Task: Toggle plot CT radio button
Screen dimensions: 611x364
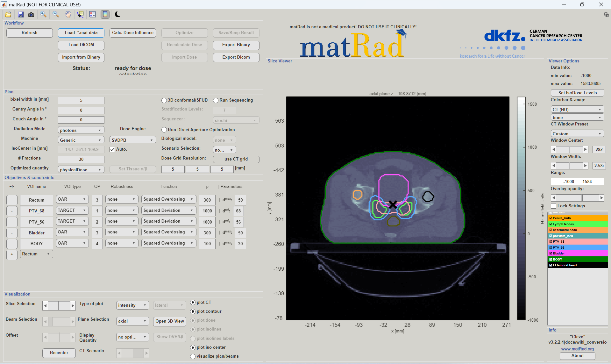Action: click(x=193, y=303)
